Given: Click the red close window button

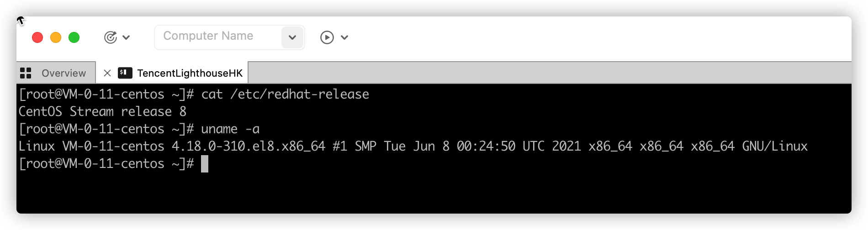Looking at the screenshot, I should pyautogui.click(x=37, y=37).
